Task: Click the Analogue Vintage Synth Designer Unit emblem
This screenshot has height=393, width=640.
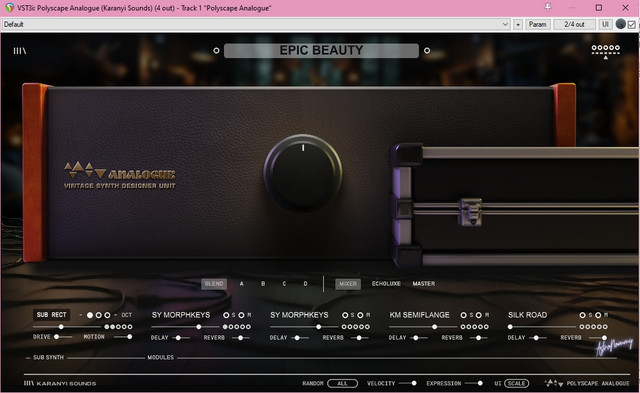Action: pos(120,176)
